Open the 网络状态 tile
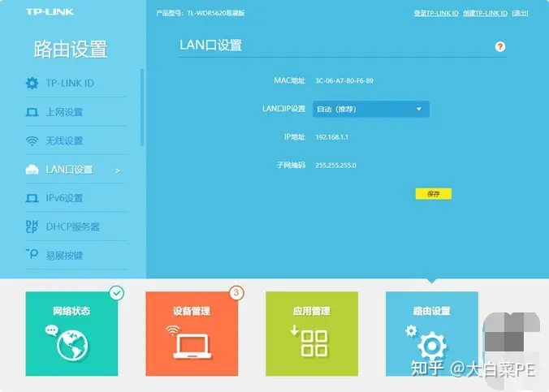This screenshot has width=549, height=392. 71,334
